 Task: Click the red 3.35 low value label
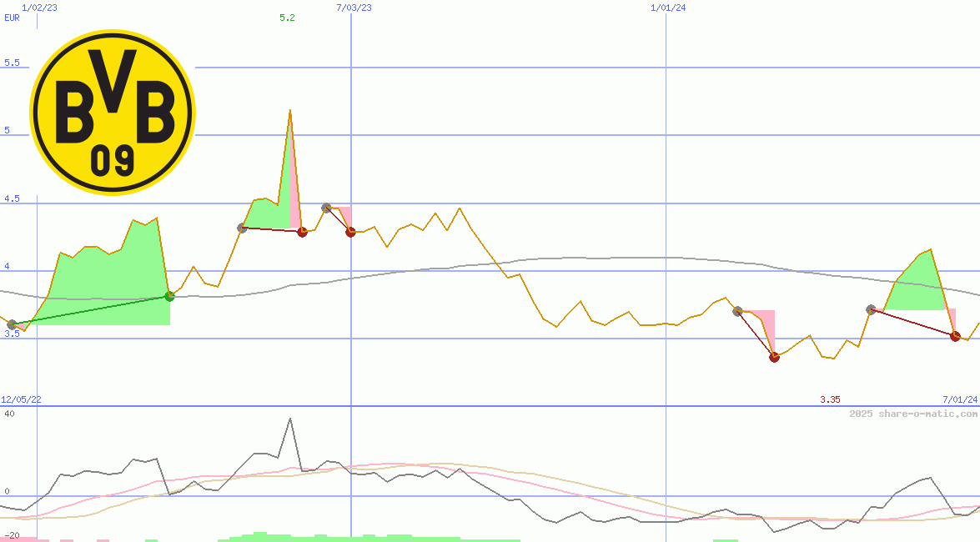[x=829, y=399]
